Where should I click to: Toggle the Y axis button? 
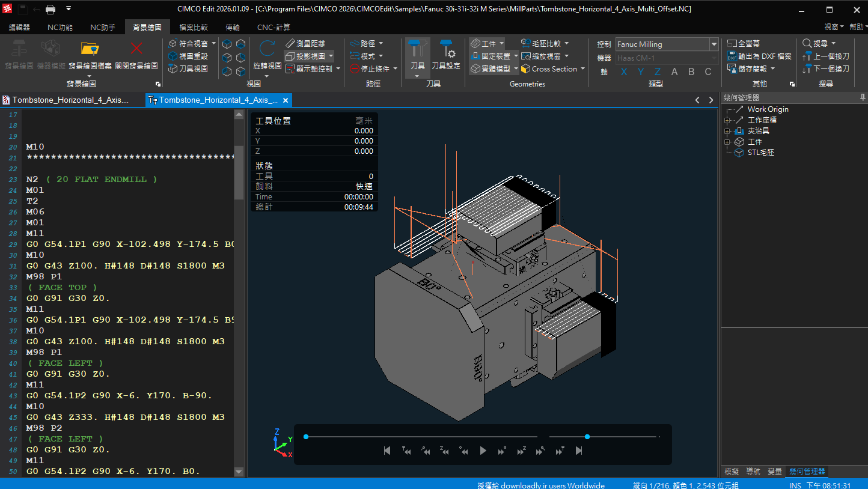(641, 71)
